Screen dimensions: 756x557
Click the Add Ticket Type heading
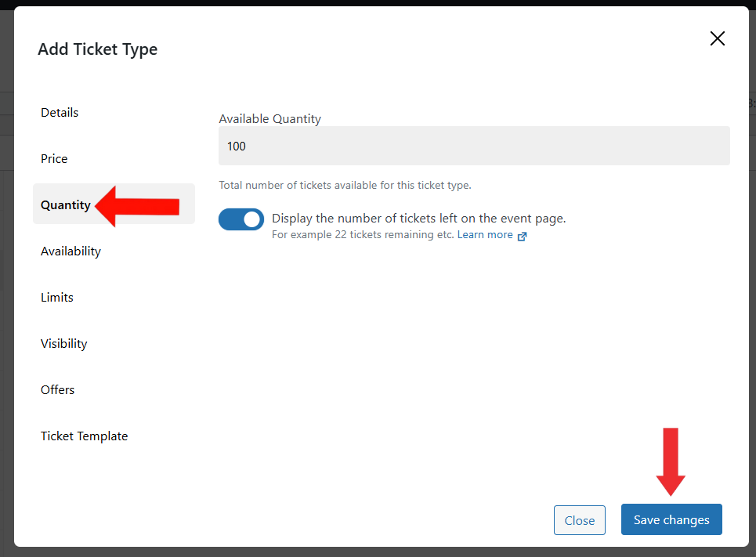pyautogui.click(x=98, y=49)
